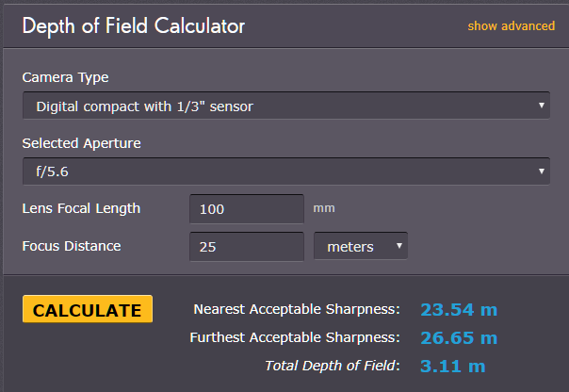The image size is (569, 392).
Task: Click the Focus Distance input field
Action: tap(246, 247)
